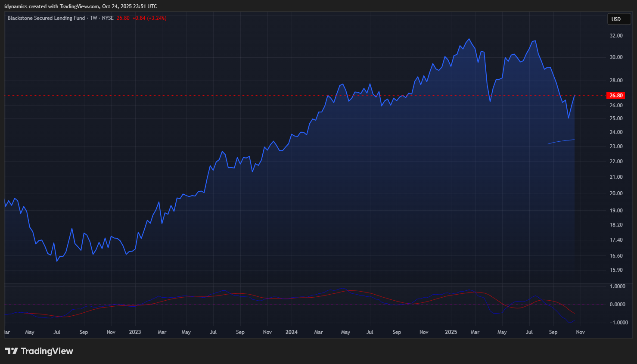Click the TradingView wordmark text at bottom
The image size is (637, 364).
pyautogui.click(x=47, y=351)
